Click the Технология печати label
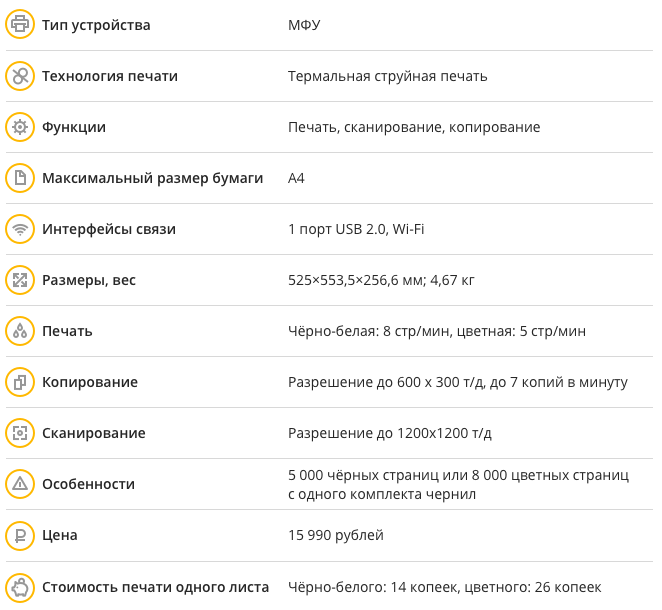 [x=110, y=76]
